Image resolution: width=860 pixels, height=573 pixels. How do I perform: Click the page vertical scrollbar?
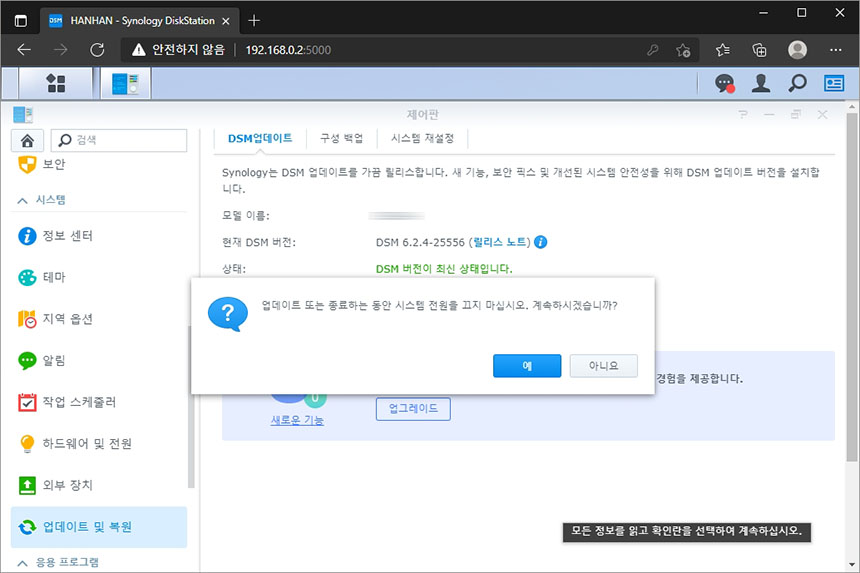click(851, 287)
